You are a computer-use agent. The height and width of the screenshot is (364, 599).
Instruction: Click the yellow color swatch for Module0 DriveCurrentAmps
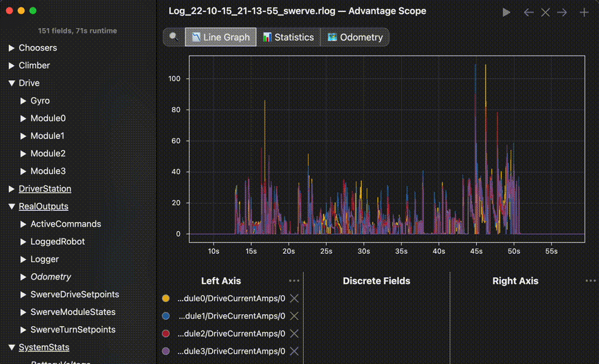click(x=166, y=298)
